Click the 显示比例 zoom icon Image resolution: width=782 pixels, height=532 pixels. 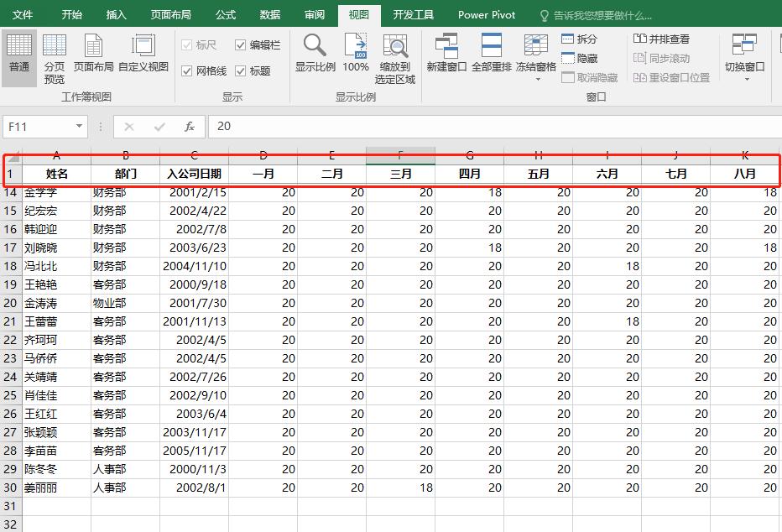pos(315,50)
